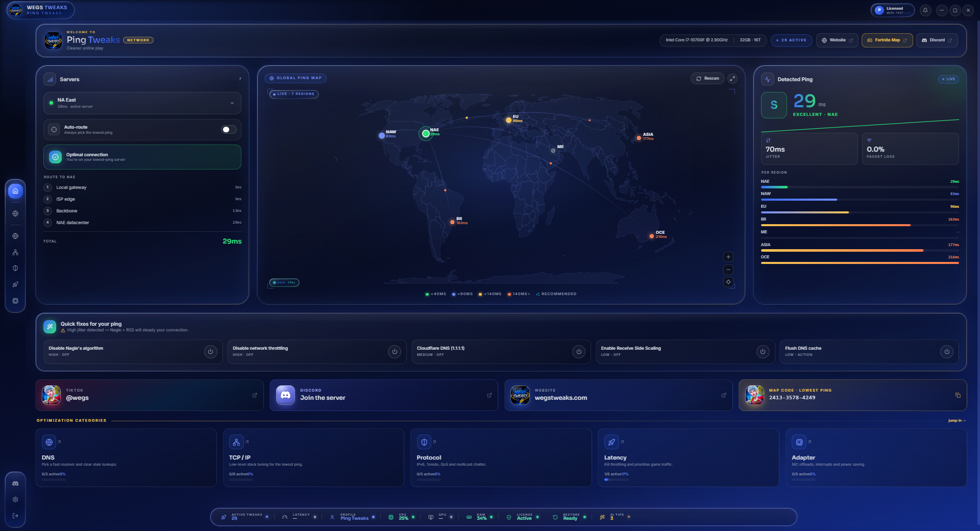The width and height of the screenshot is (980, 531).
Task: Open the Adapter optimization category
Action: (x=876, y=458)
